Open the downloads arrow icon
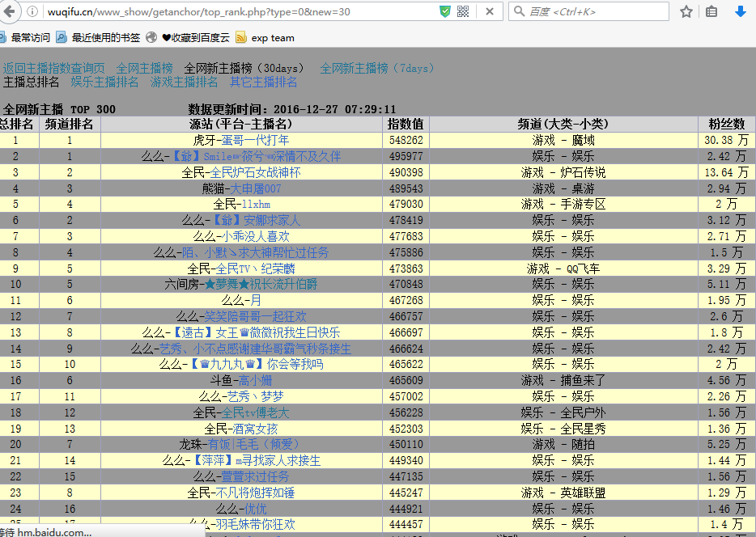Image resolution: width=756 pixels, height=537 pixels. 740,12
